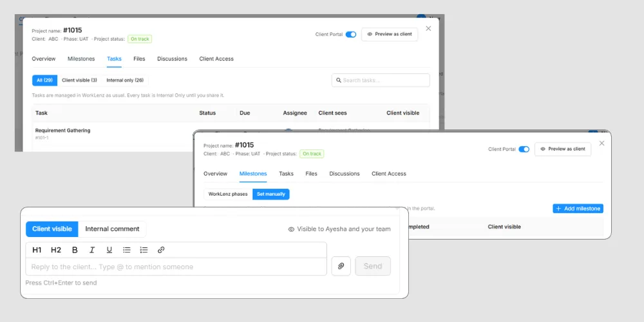644x322 pixels.
Task: Open Files tab in Tasks window
Action: (x=139, y=59)
